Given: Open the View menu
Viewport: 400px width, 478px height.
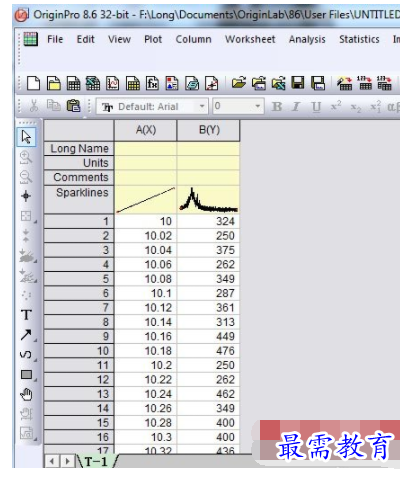Looking at the screenshot, I should click(119, 39).
